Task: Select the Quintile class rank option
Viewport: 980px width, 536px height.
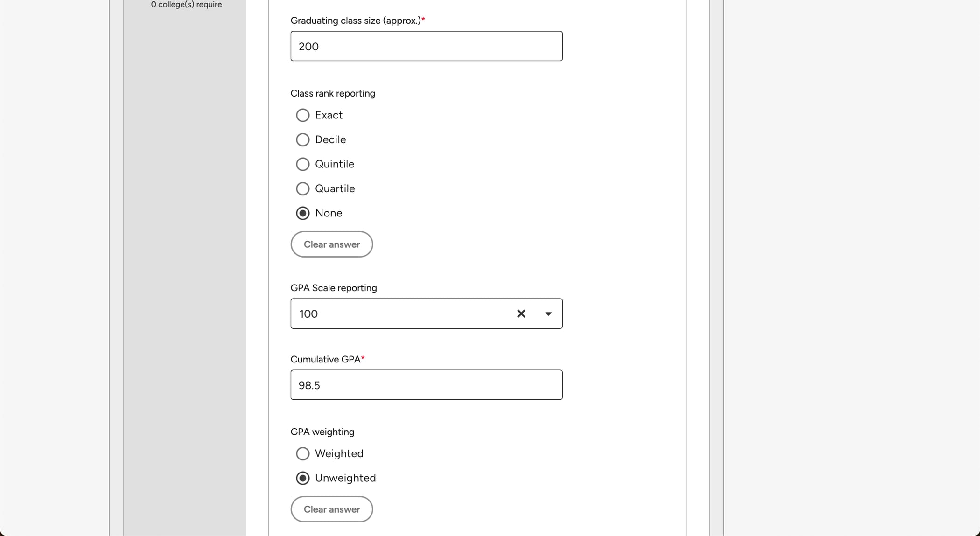Action: [302, 164]
